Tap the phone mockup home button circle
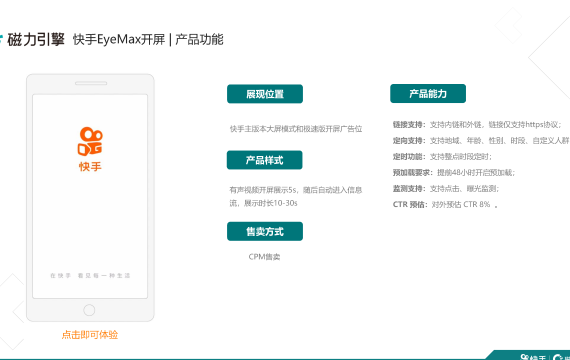This screenshot has height=360, width=570. (89, 310)
